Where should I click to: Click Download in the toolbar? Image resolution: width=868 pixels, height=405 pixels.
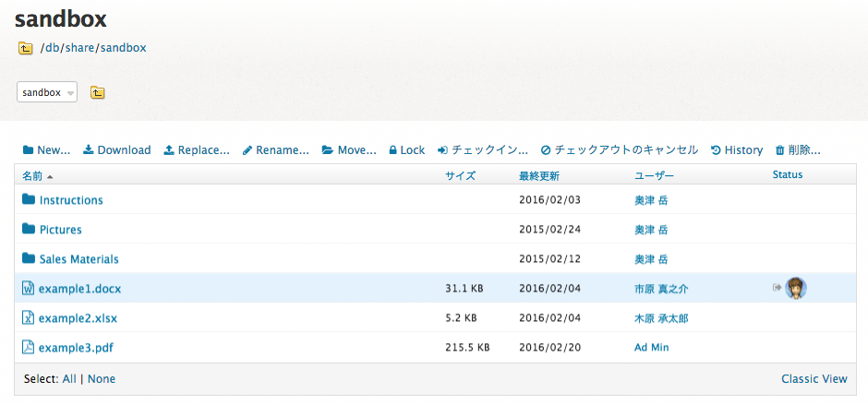[116, 150]
